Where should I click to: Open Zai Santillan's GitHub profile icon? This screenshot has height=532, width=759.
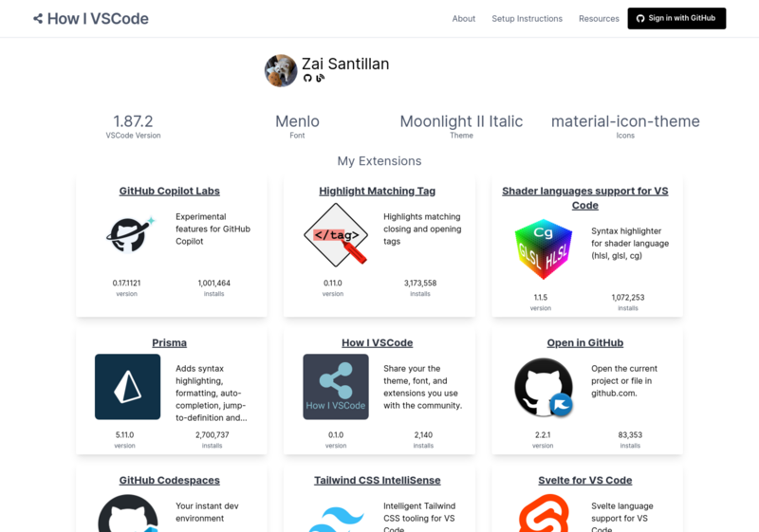coord(307,78)
